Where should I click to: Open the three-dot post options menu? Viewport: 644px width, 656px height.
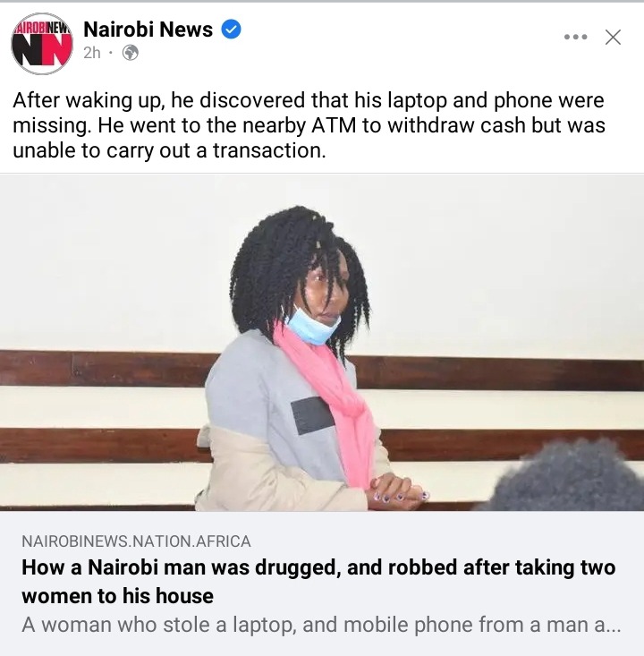pyautogui.click(x=575, y=38)
